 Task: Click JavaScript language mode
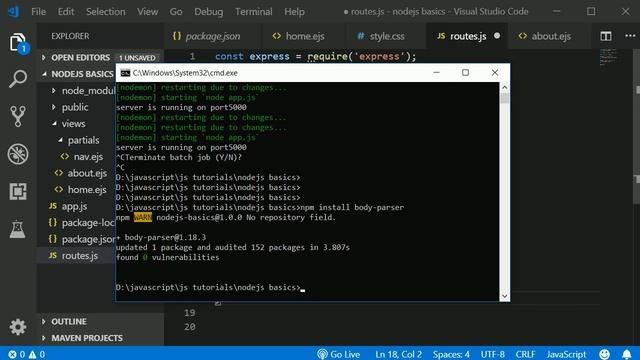point(566,354)
